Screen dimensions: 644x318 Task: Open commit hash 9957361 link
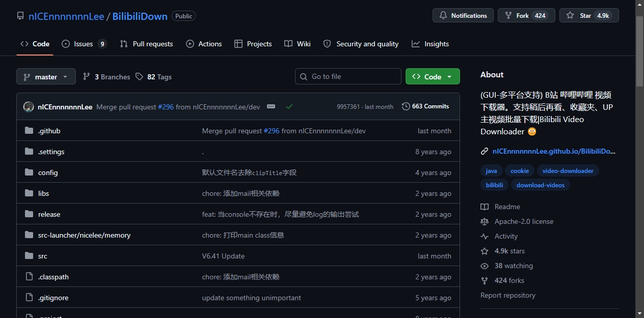pos(348,107)
